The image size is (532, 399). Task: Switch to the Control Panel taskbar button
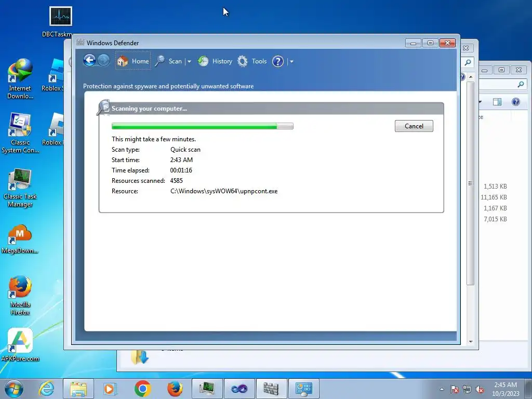(x=303, y=389)
